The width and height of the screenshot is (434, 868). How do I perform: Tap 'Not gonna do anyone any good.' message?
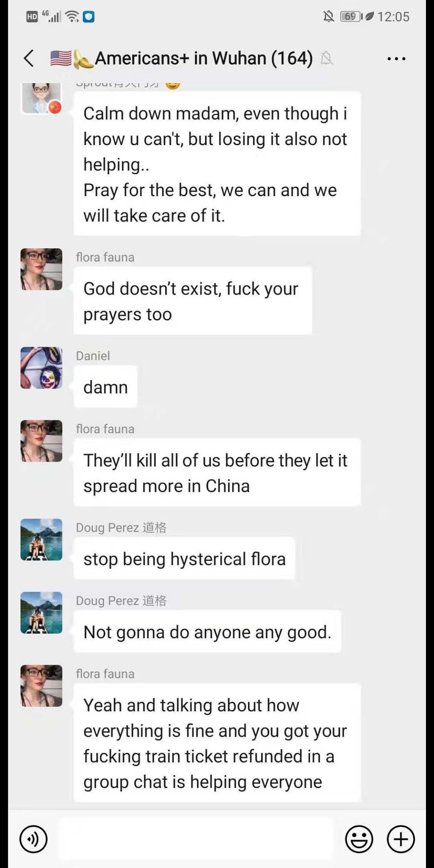pyautogui.click(x=207, y=632)
